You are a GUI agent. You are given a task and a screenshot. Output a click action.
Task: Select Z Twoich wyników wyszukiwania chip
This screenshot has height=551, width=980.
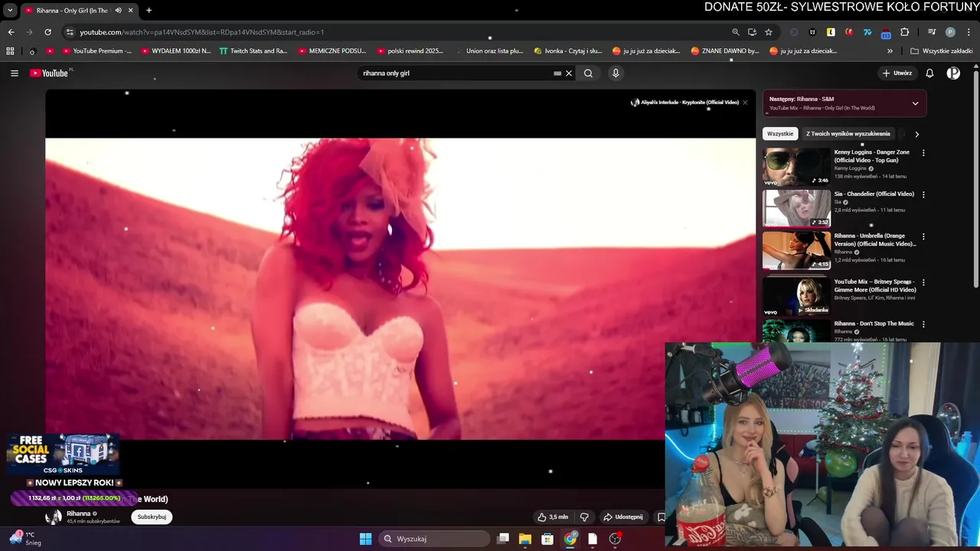848,134
